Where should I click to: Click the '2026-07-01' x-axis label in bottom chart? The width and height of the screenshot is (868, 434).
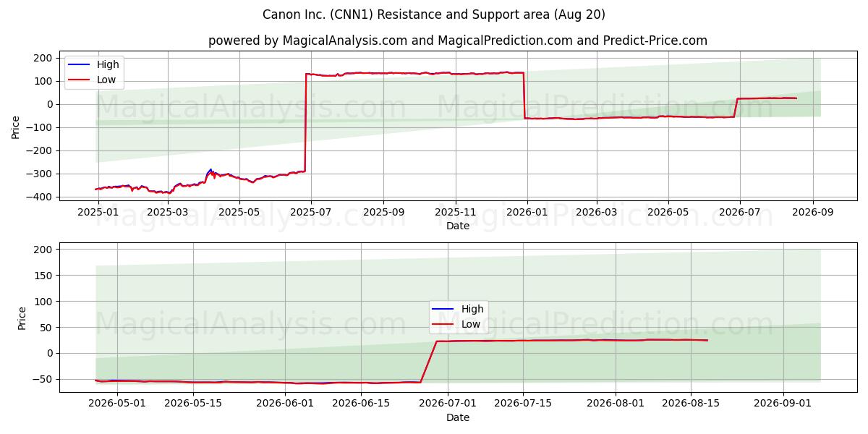[449, 404]
